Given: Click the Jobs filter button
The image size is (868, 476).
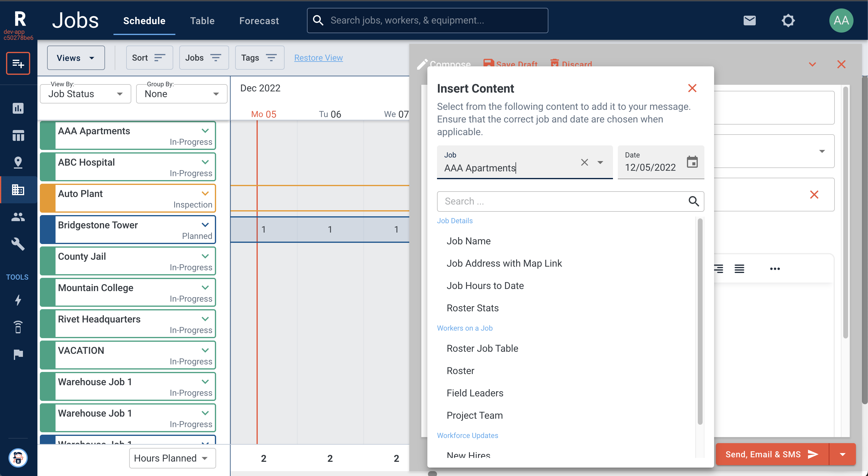Looking at the screenshot, I should (204, 58).
